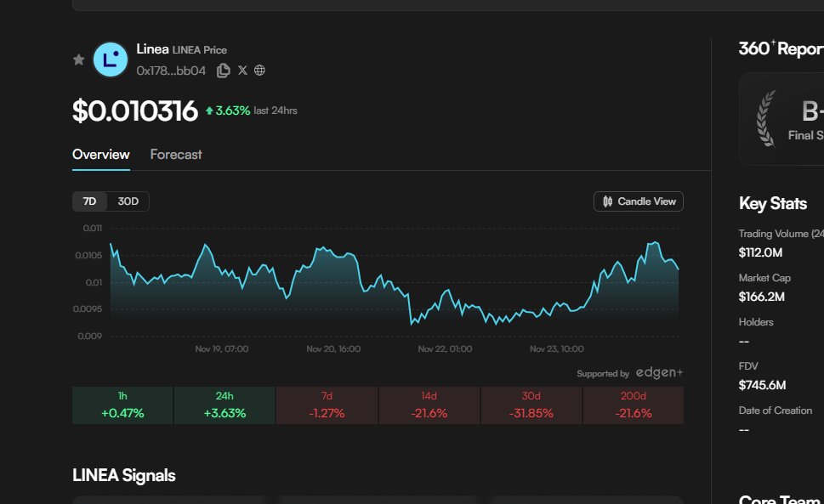Click the Linea token logo
Viewport: 824px width, 504px height.
coord(110,59)
